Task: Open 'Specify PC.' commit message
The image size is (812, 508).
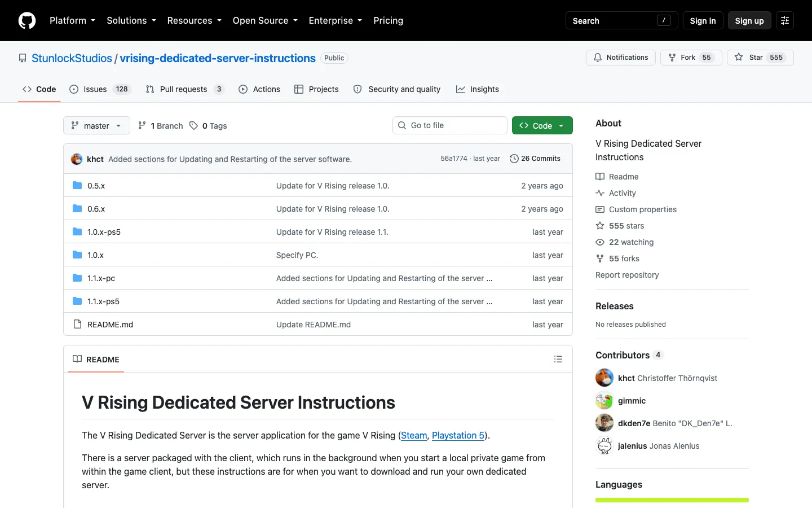Action: tap(297, 255)
